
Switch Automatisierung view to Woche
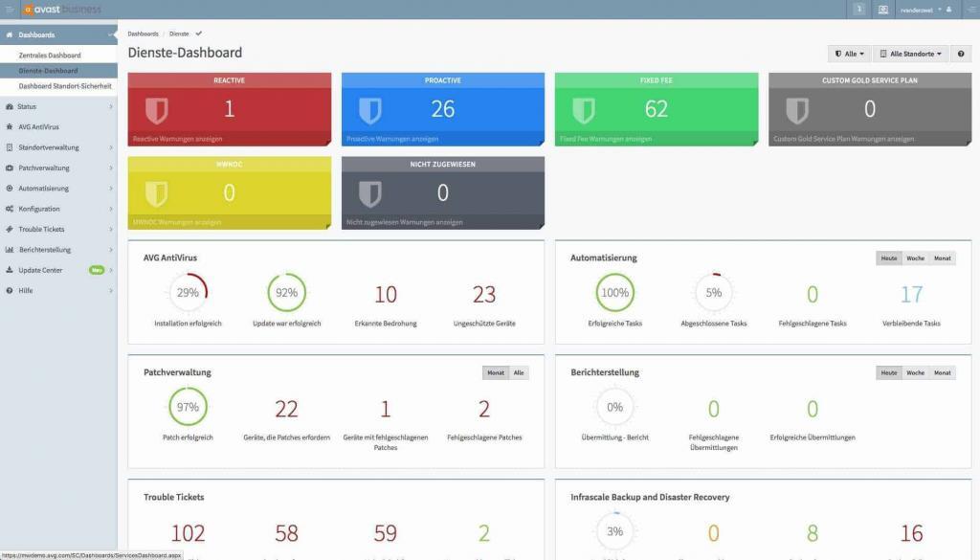916,258
